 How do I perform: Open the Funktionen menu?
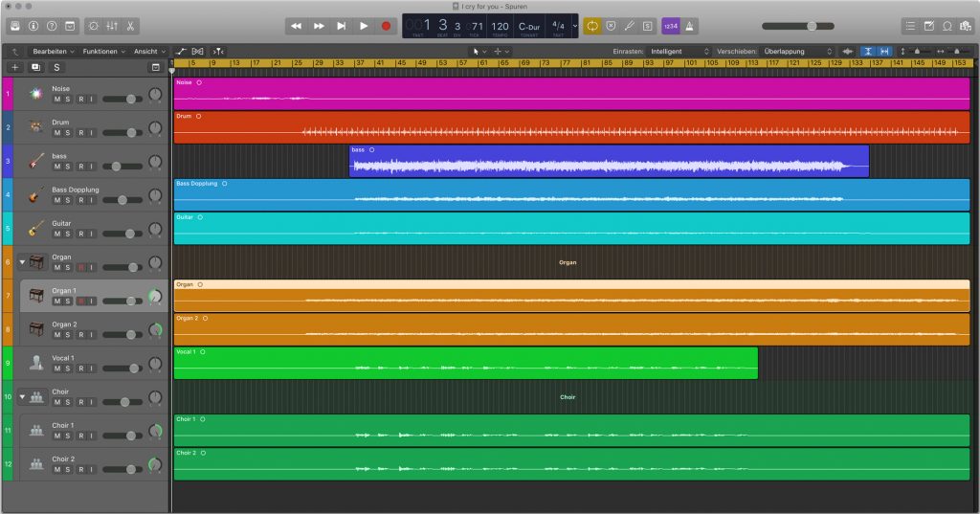pos(101,51)
